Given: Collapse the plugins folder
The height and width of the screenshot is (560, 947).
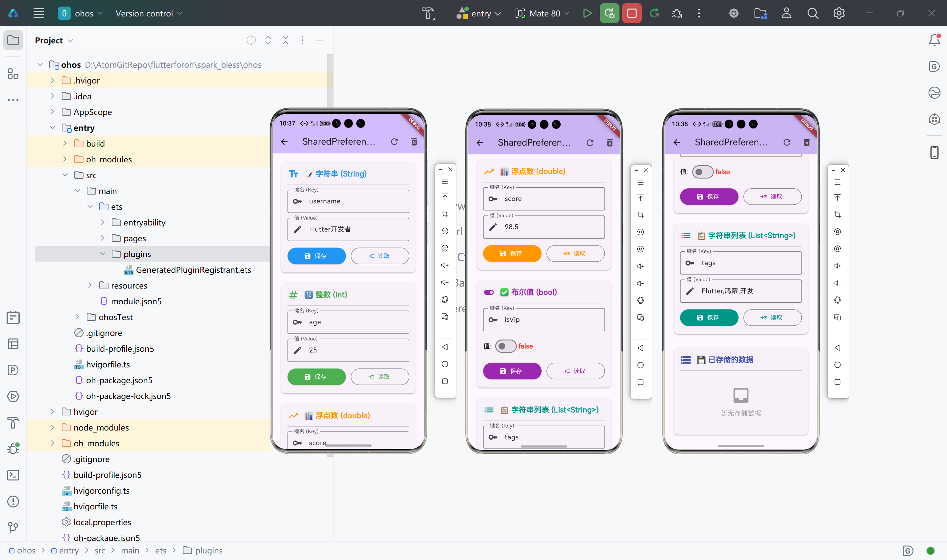Looking at the screenshot, I should tap(102, 254).
